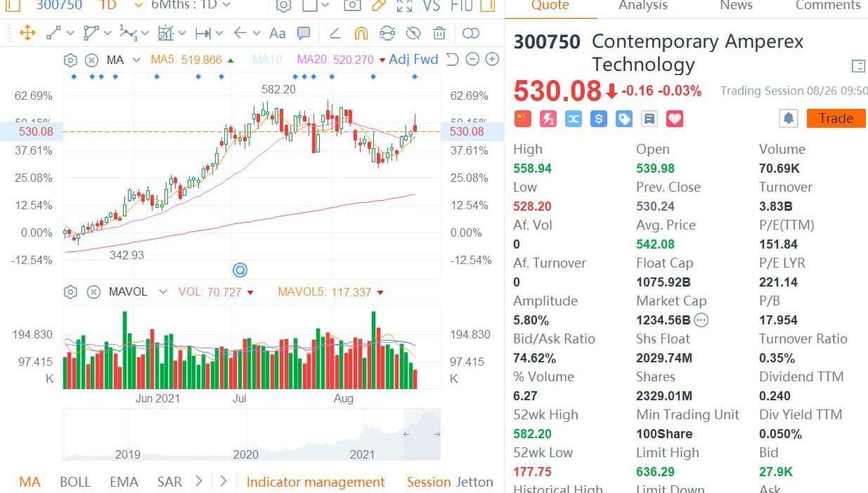The image size is (868, 493).
Task: Click the VS compare button
Action: (432, 6)
